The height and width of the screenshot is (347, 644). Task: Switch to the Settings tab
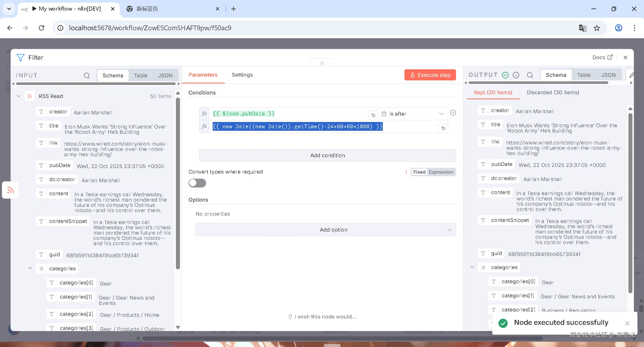[x=242, y=75]
